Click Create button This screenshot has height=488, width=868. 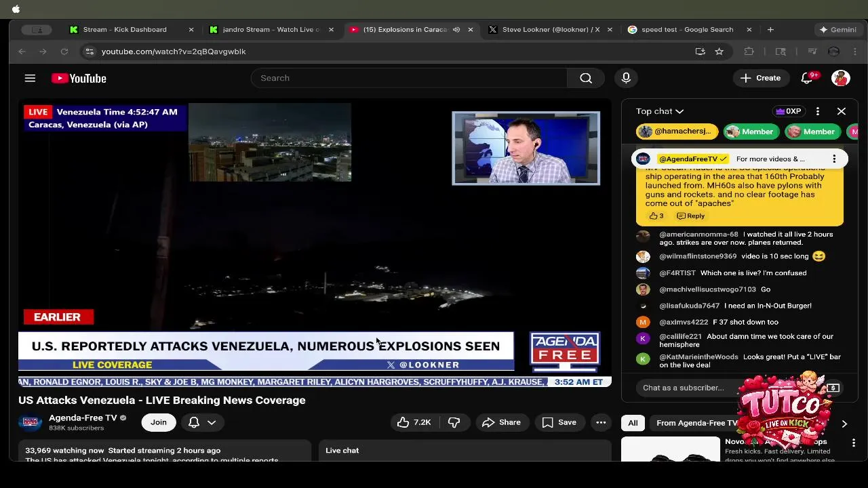tap(761, 78)
